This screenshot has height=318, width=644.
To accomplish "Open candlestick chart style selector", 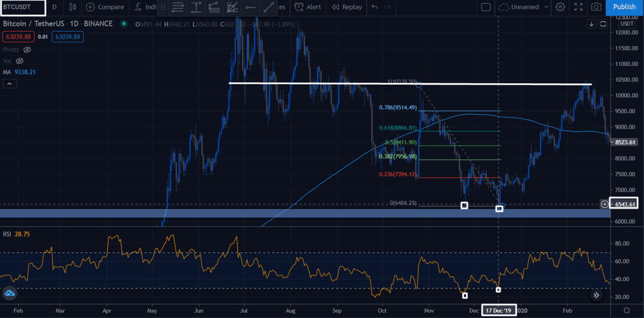I will 74,7.
